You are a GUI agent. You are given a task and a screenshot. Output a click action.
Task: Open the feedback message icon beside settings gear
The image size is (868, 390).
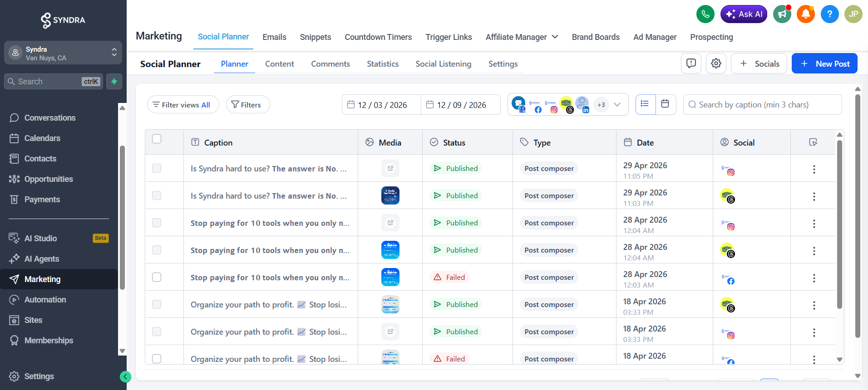pos(691,63)
